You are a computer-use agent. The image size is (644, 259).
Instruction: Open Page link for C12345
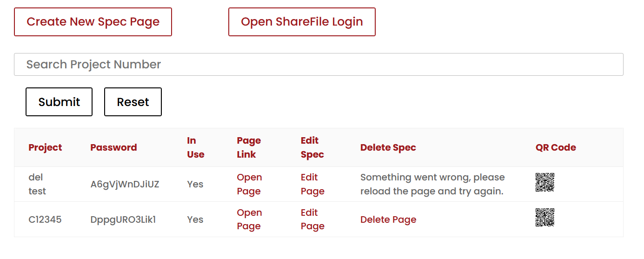[x=249, y=219]
